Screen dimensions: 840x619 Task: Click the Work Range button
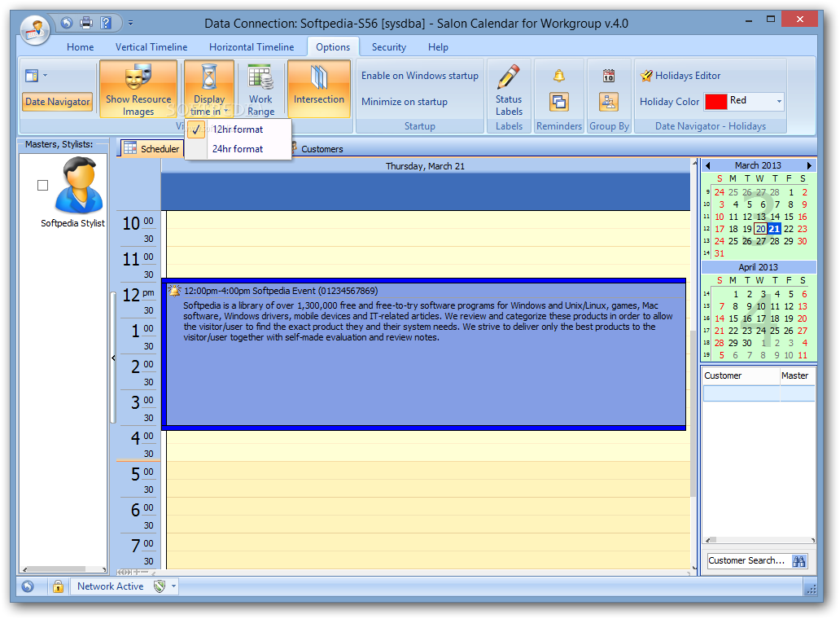tap(261, 89)
